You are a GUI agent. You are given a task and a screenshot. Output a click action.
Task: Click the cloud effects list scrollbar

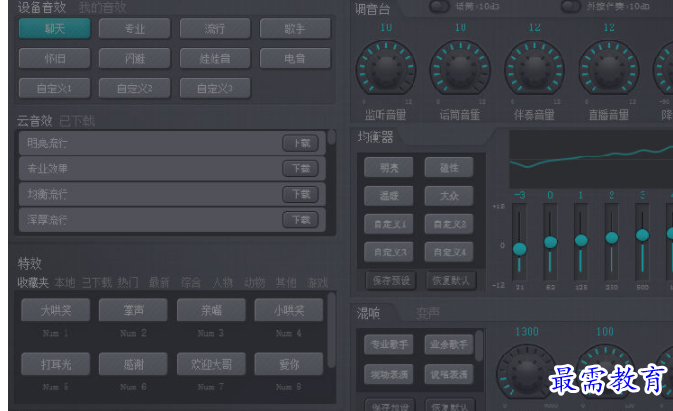[331, 137]
